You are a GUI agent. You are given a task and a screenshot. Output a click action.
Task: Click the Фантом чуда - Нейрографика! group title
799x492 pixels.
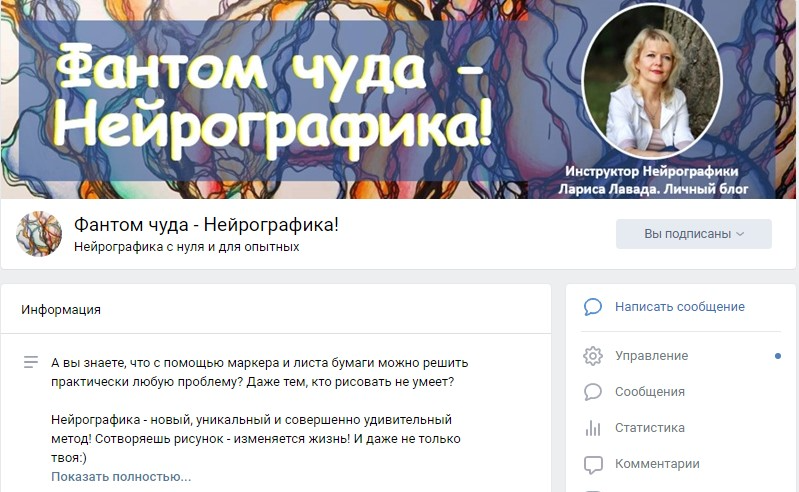[x=206, y=225]
